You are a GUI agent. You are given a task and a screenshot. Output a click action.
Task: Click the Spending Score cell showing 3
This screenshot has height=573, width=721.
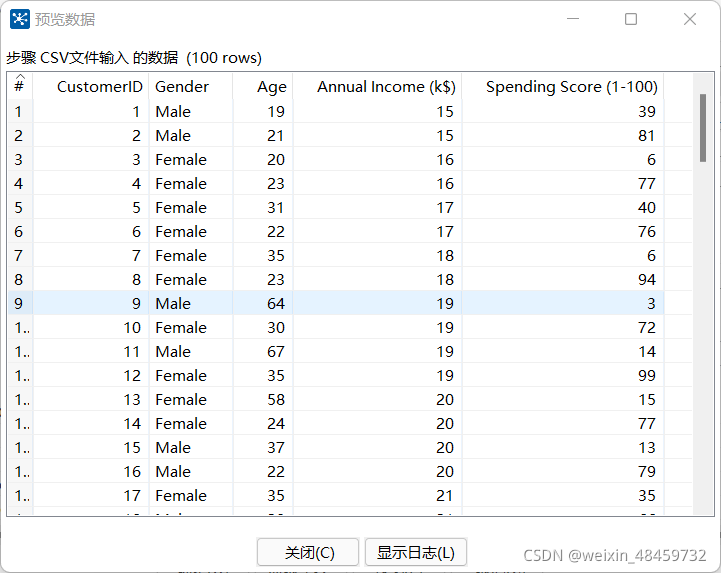click(x=563, y=304)
